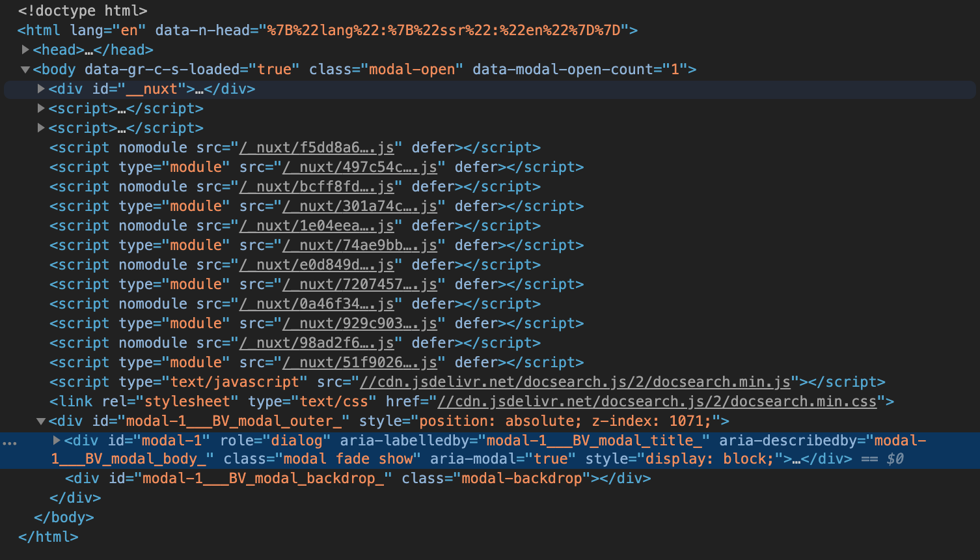
Task: Click the aria-modal="true" attribute
Action: pyautogui.click(x=503, y=459)
